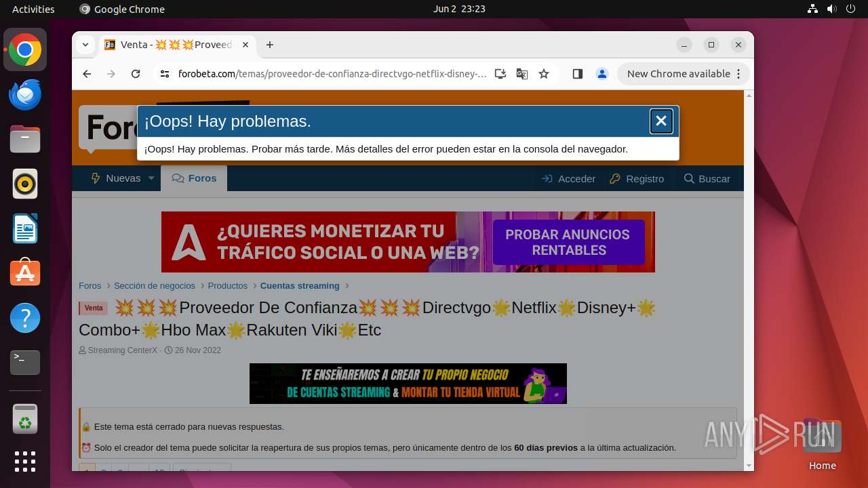Screen dimensions: 868x488
Task: Open the clock showing Jun 2 23:23
Action: [459, 9]
